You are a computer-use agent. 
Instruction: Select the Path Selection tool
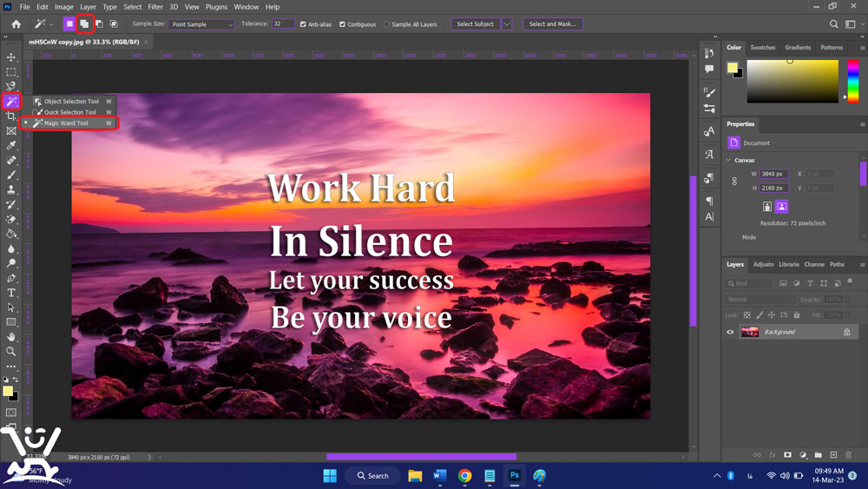tap(11, 307)
